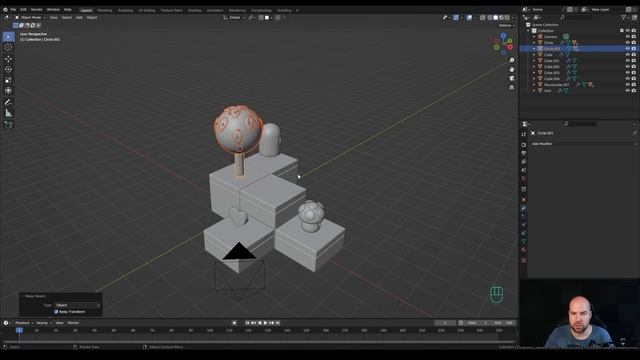Open the Output properties tab
The image size is (640, 360).
coord(524,153)
